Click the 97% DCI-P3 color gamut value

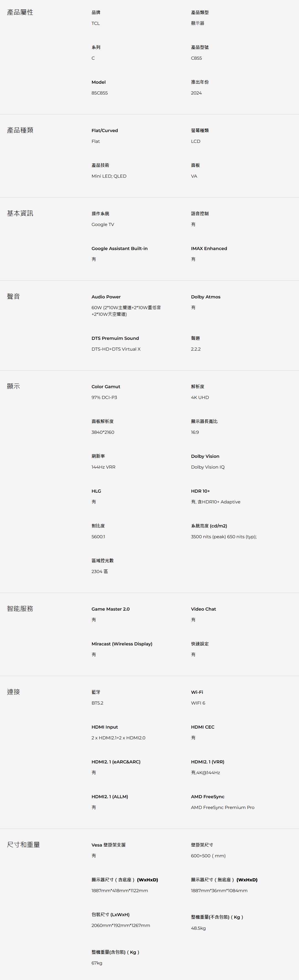click(104, 397)
